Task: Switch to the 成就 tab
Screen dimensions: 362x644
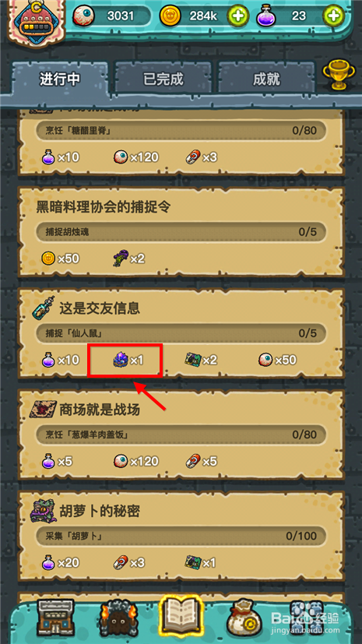Action: (x=266, y=79)
